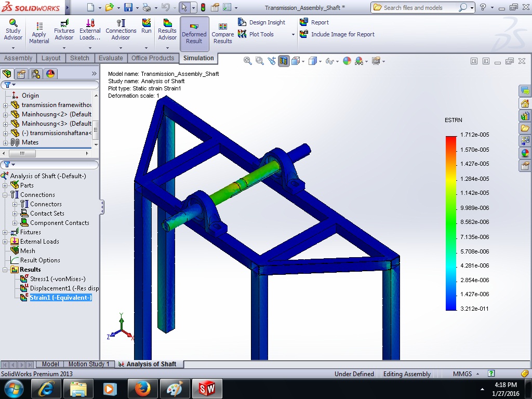Collapse the Connections folder
532x399 pixels.
click(x=5, y=195)
